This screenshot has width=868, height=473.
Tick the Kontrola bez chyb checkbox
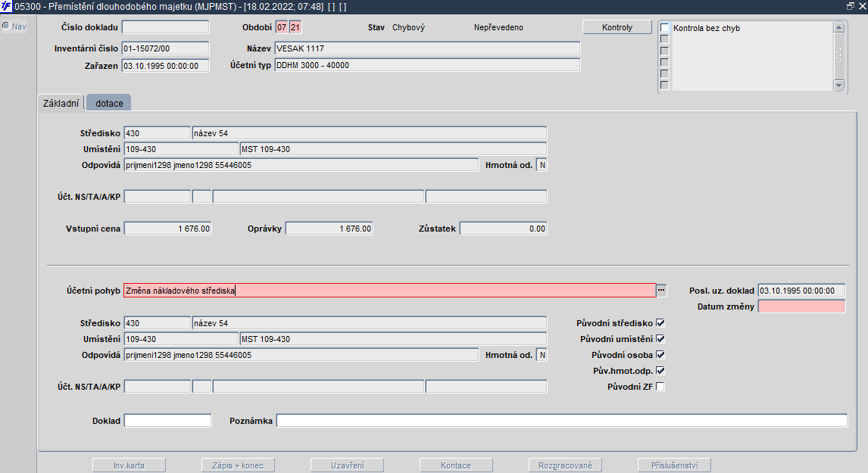[665, 28]
